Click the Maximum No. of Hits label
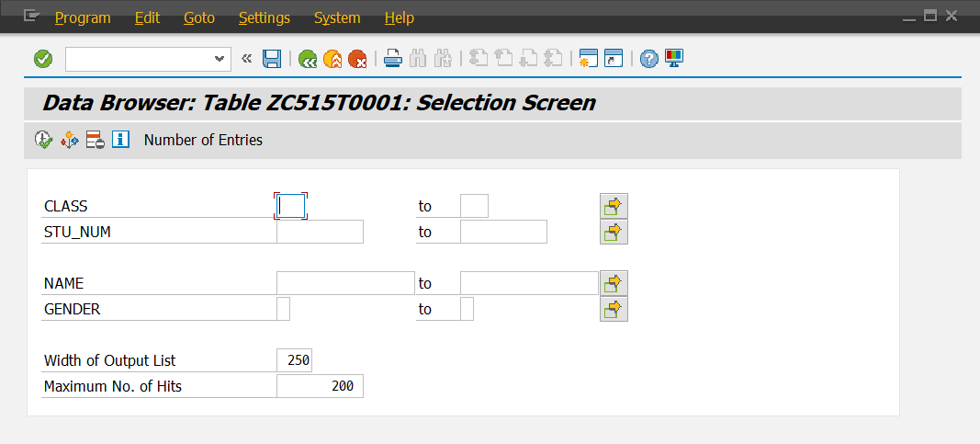 point(112,386)
